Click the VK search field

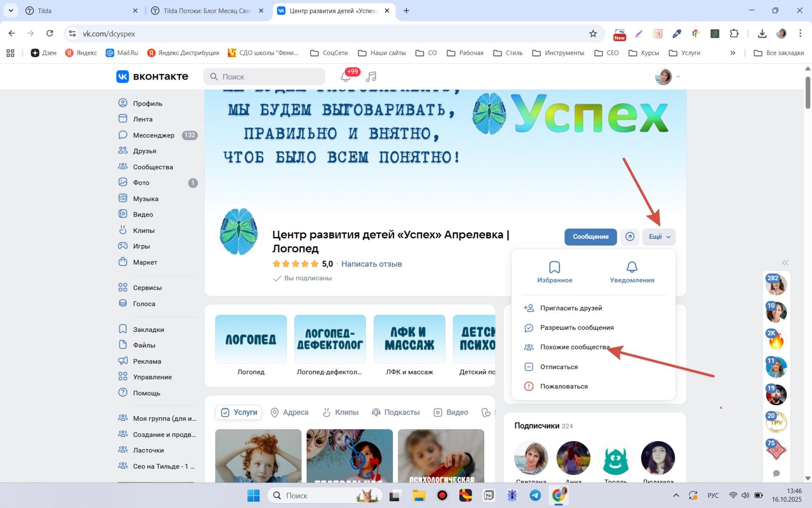[x=264, y=76]
